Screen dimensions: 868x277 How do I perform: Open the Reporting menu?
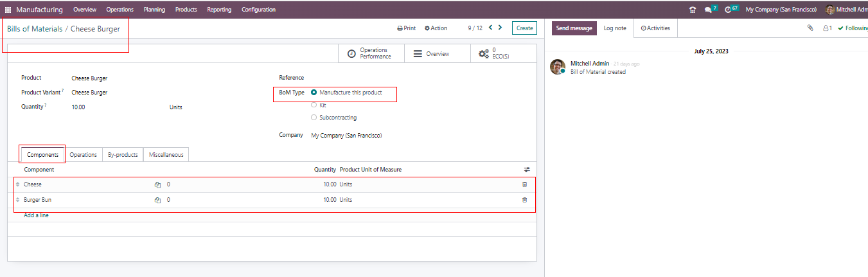pyautogui.click(x=219, y=10)
